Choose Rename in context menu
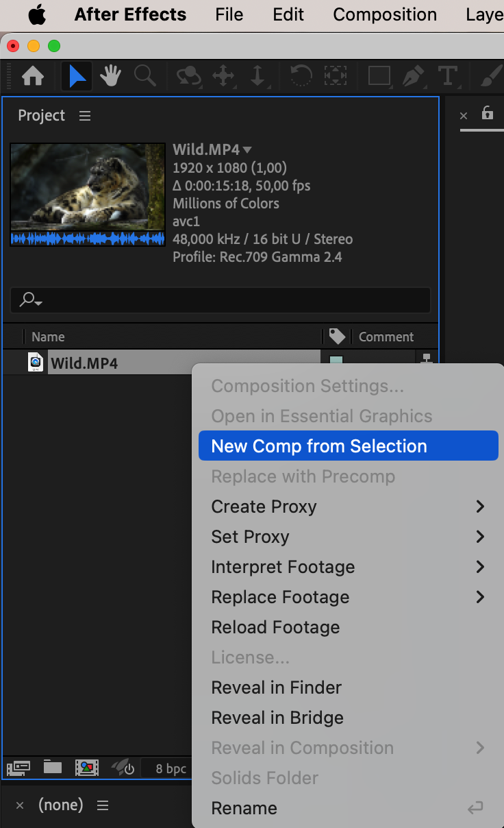This screenshot has width=504, height=828. coord(348,808)
